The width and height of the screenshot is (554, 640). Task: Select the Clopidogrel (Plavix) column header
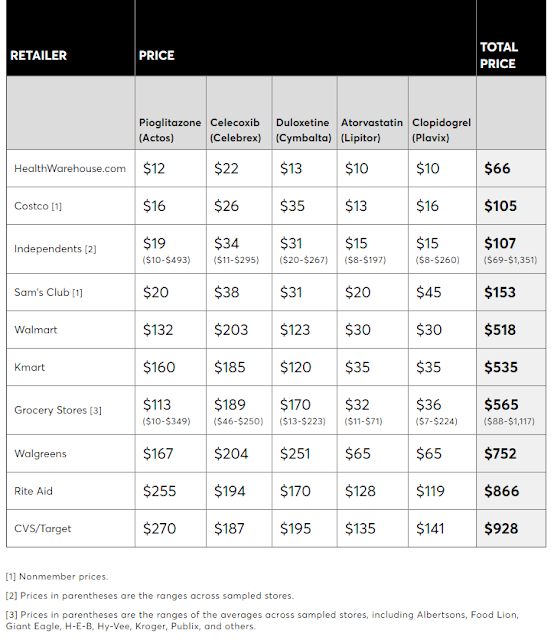[441, 130]
